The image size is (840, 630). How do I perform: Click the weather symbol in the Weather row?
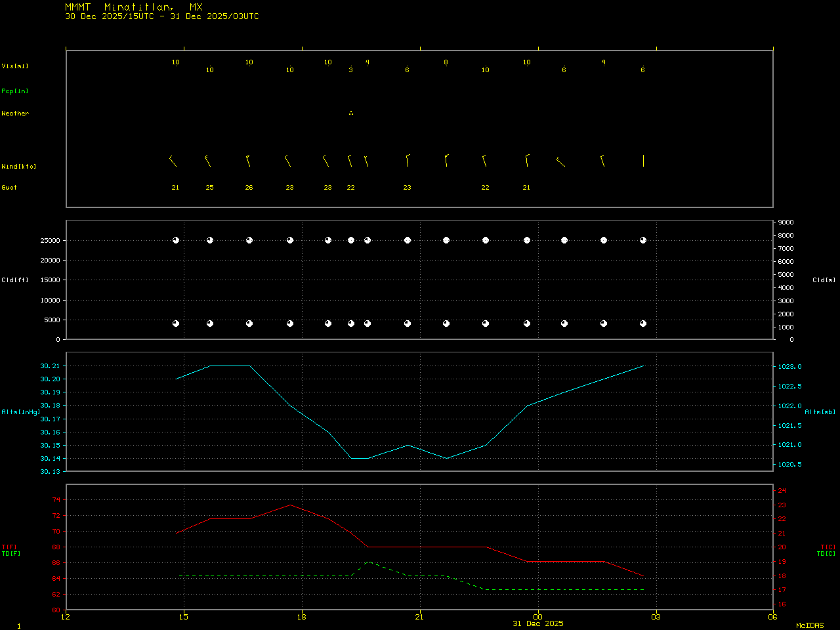[x=351, y=114]
